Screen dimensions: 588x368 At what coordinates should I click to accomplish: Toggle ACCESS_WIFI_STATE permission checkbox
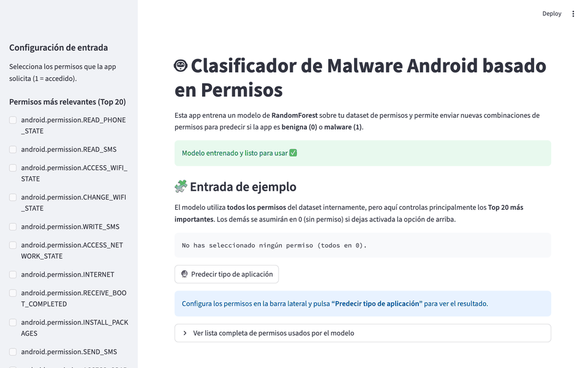[13, 168]
